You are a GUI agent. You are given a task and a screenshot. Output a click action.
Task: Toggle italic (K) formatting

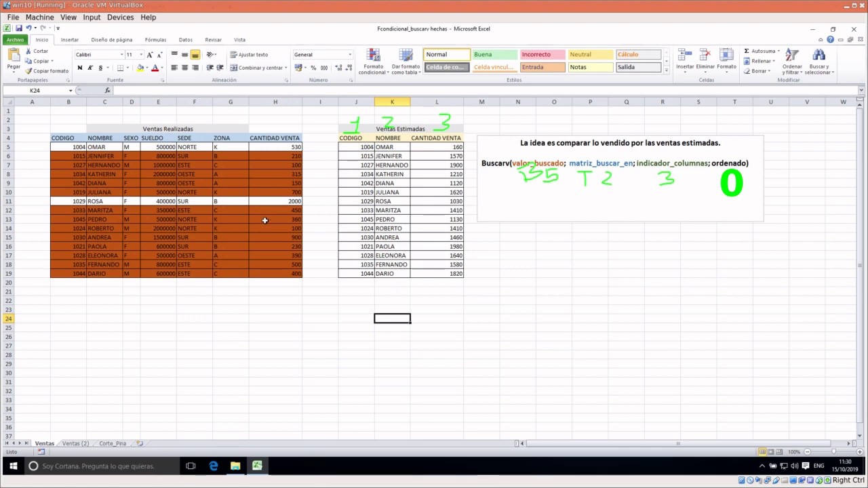90,68
